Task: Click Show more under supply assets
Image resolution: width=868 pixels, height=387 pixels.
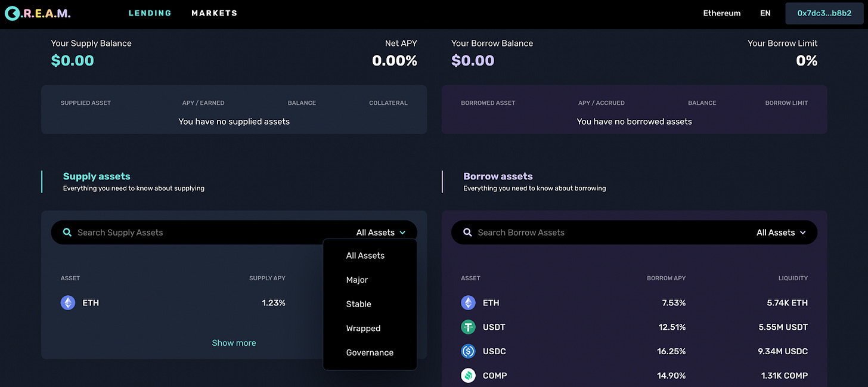Action: pos(234,343)
